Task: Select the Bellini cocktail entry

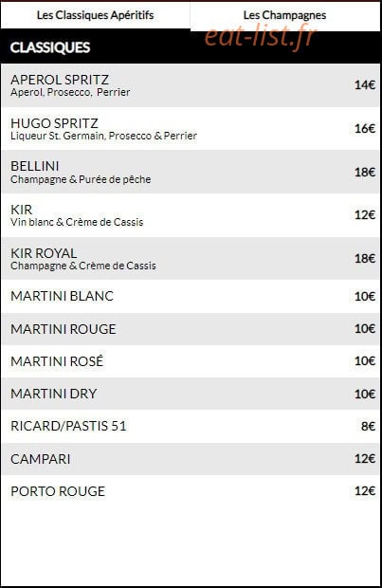Action: click(191, 172)
